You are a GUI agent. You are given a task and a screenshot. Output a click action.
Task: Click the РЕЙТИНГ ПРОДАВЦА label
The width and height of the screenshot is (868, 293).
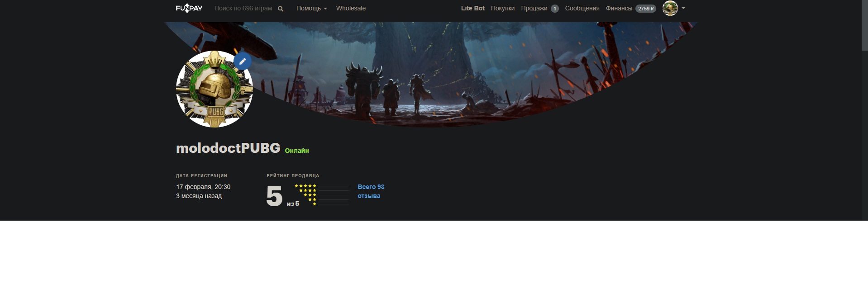click(293, 175)
